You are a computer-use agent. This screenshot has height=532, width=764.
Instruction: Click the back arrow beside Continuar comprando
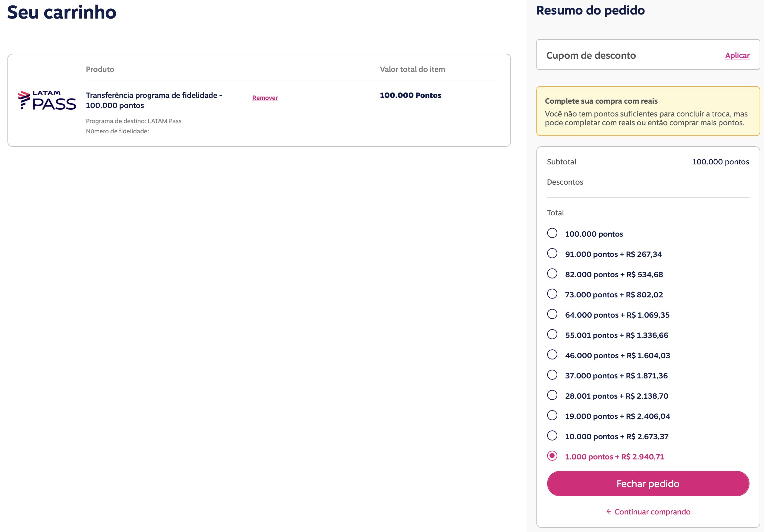click(609, 511)
